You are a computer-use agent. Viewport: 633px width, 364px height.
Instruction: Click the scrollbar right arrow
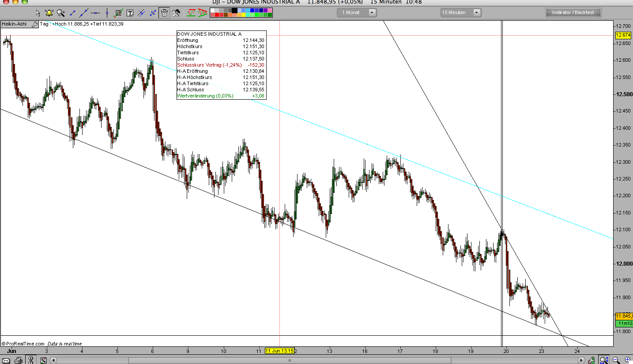(581, 360)
